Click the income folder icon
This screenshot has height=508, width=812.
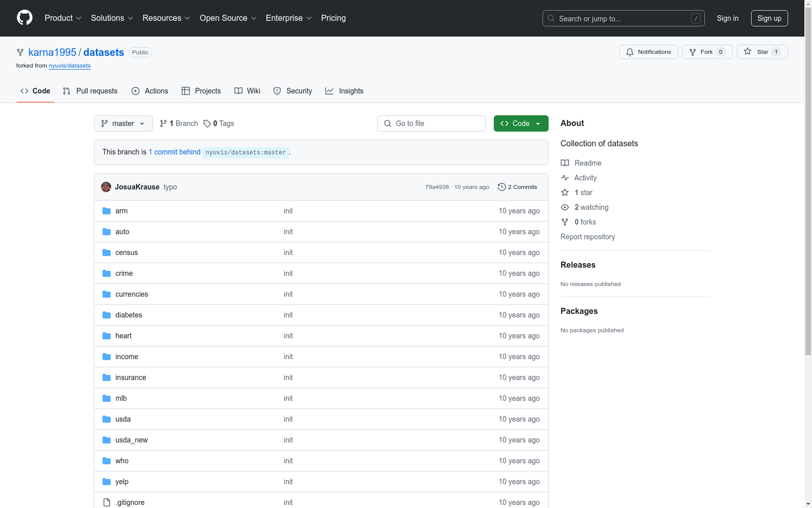coord(107,357)
